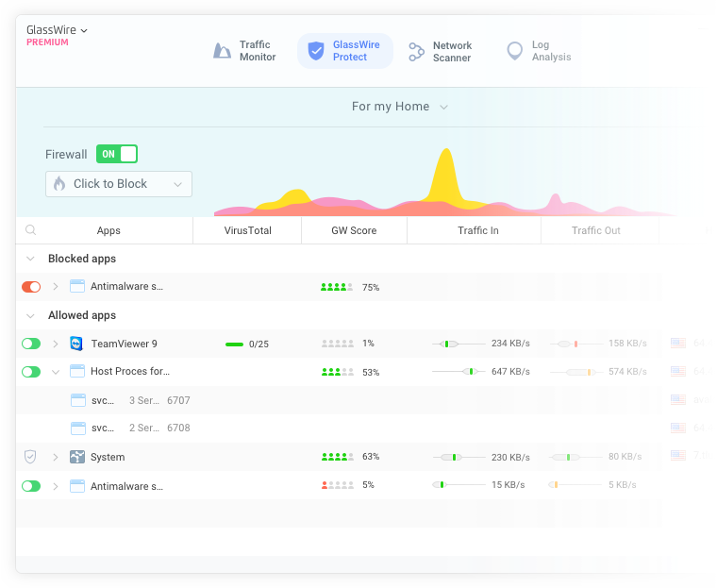Click the svc 6708 process icon
Image resolution: width=717 pixels, height=588 pixels.
point(77,428)
